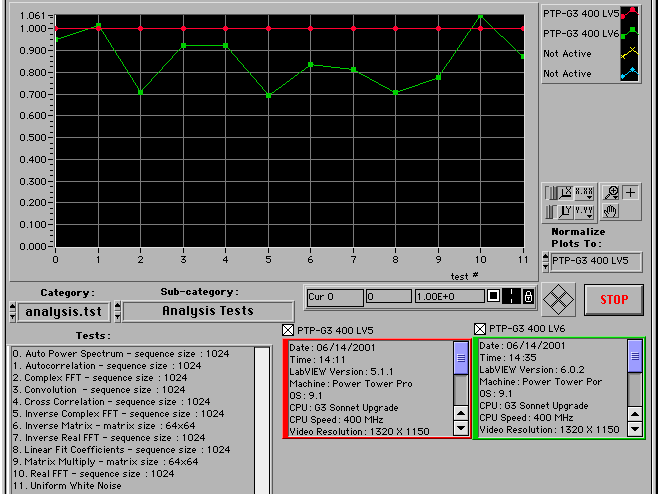Uncheck the red PTP-G3 400 LV5 checkbox
Viewport: 658px width, 494px height.
tap(289, 330)
